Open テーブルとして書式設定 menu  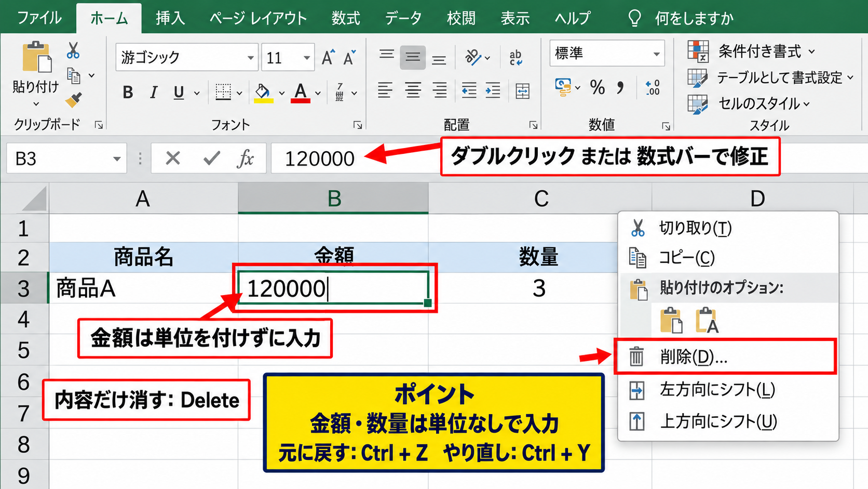coord(770,78)
